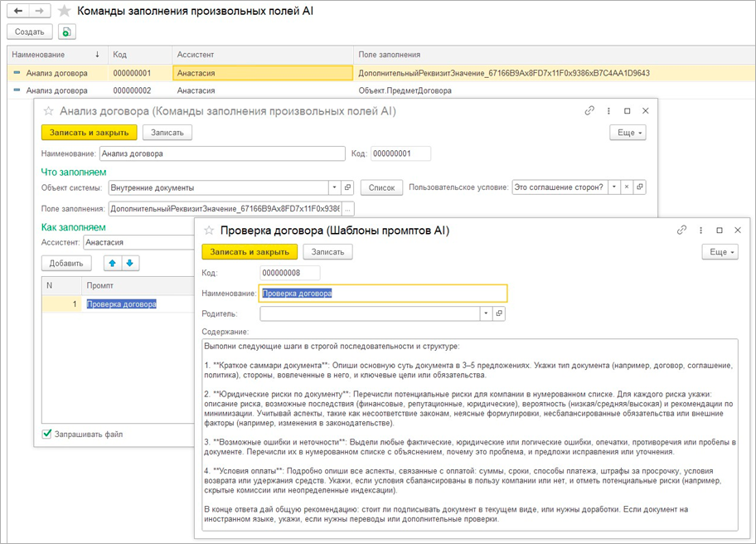Click the Код column header
This screenshot has width=756, height=544.
point(140,55)
